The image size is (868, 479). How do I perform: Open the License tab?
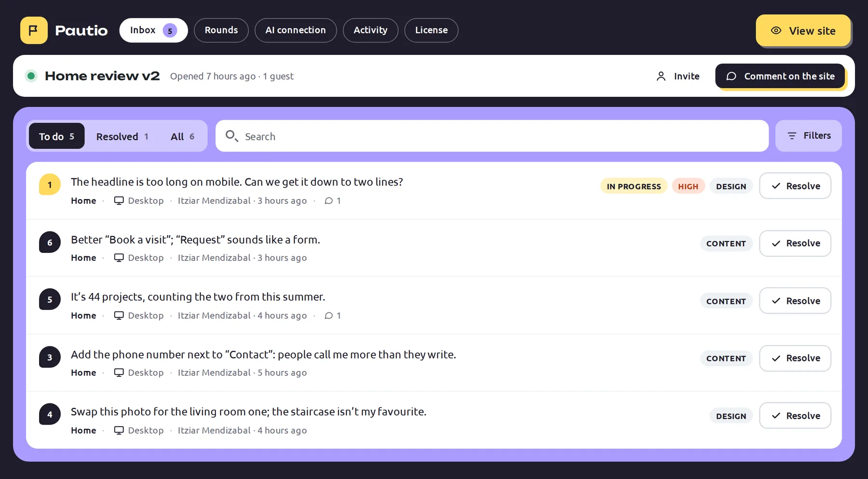(x=431, y=30)
